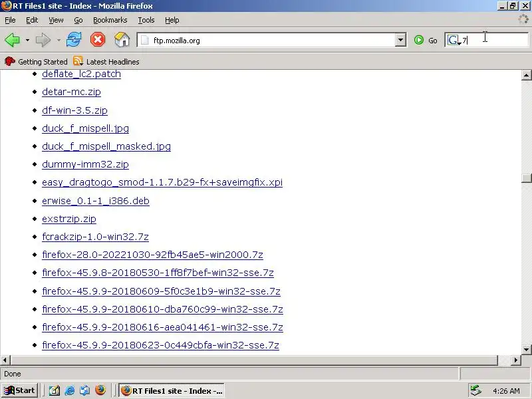Click the green Go button
Screen dimensions: 532x399
click(426, 41)
